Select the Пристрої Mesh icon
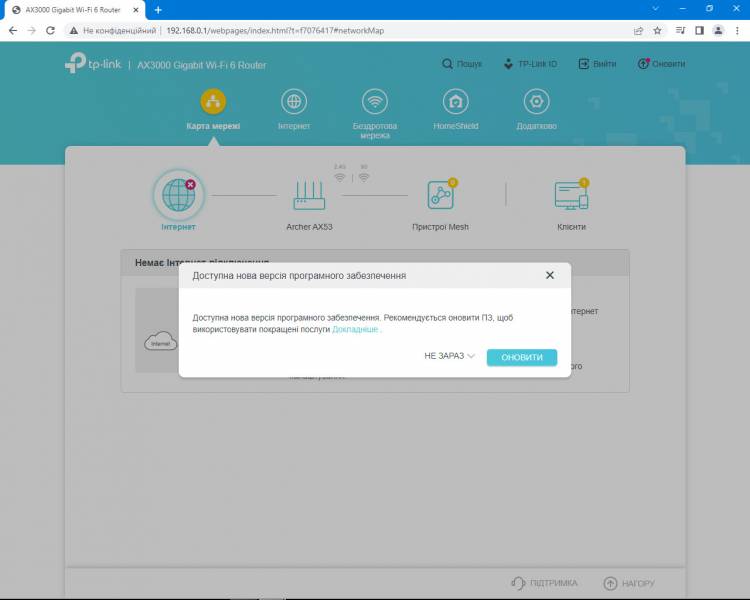 coord(441,195)
